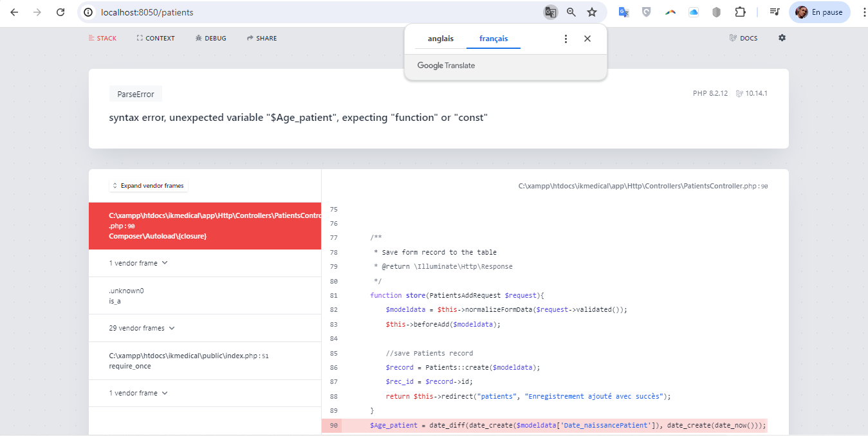Open the blue cloud extension
868x436 pixels.
click(694, 12)
